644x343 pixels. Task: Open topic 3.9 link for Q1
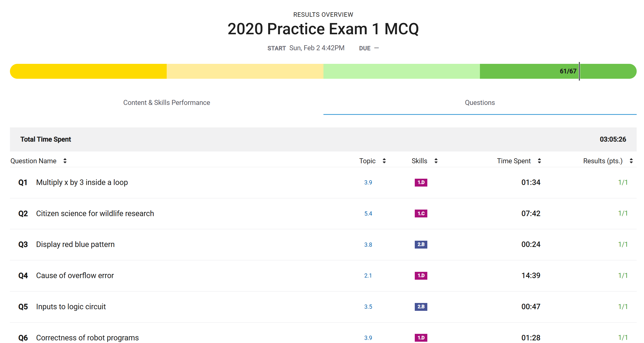click(x=368, y=182)
